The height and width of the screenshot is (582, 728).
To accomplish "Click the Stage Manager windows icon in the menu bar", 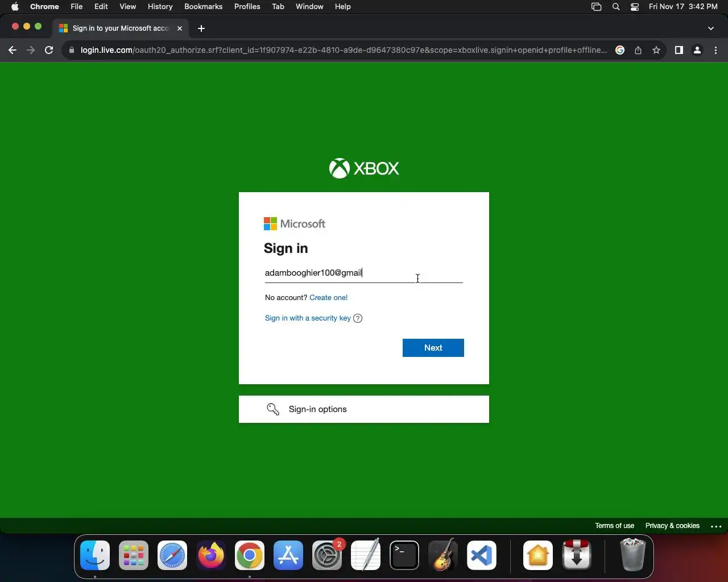I will (x=597, y=7).
